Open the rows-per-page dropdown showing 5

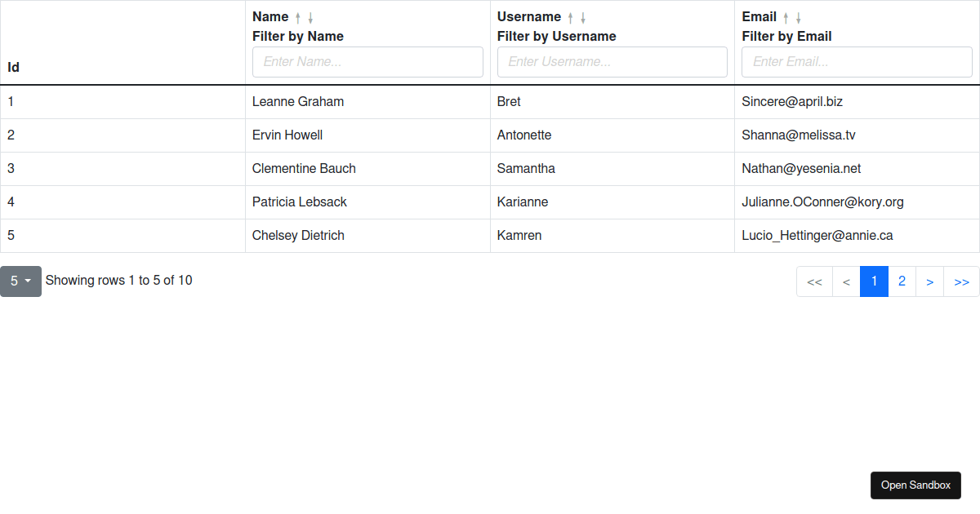point(20,281)
